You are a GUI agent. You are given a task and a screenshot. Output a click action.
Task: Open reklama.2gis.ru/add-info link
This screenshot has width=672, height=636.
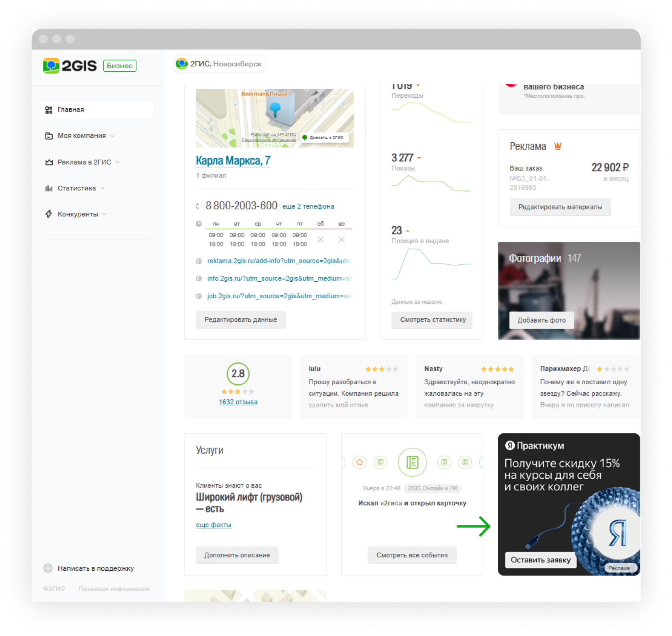click(279, 261)
